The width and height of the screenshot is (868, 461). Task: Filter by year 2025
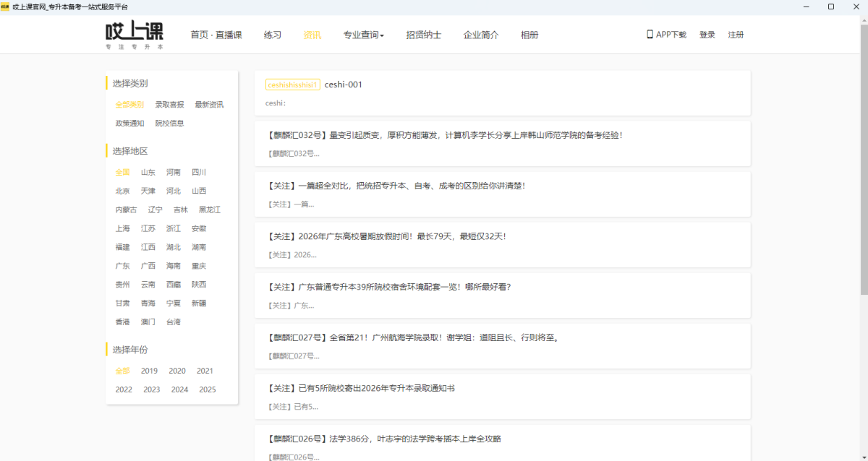208,390
